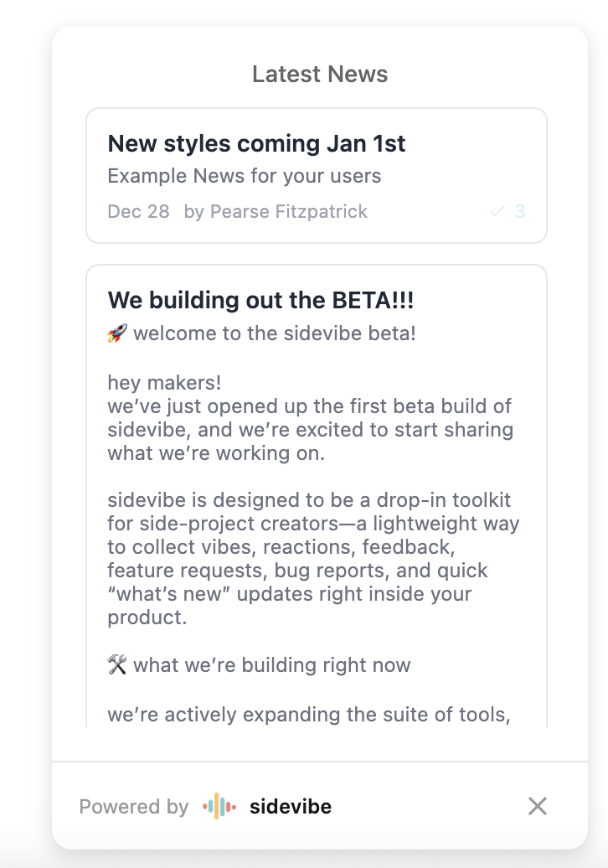Click the read count number 3
Screen dimensions: 608x868
point(520,211)
